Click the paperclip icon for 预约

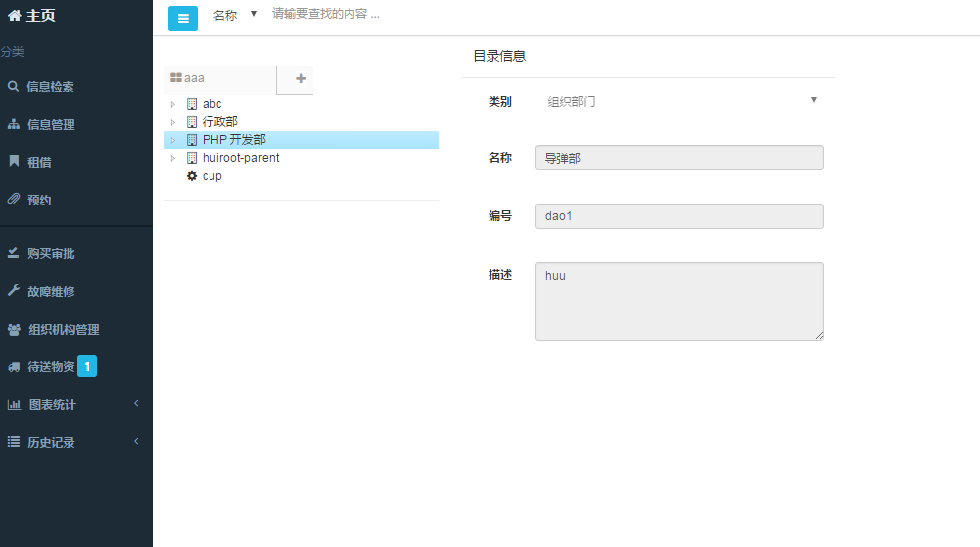[14, 199]
